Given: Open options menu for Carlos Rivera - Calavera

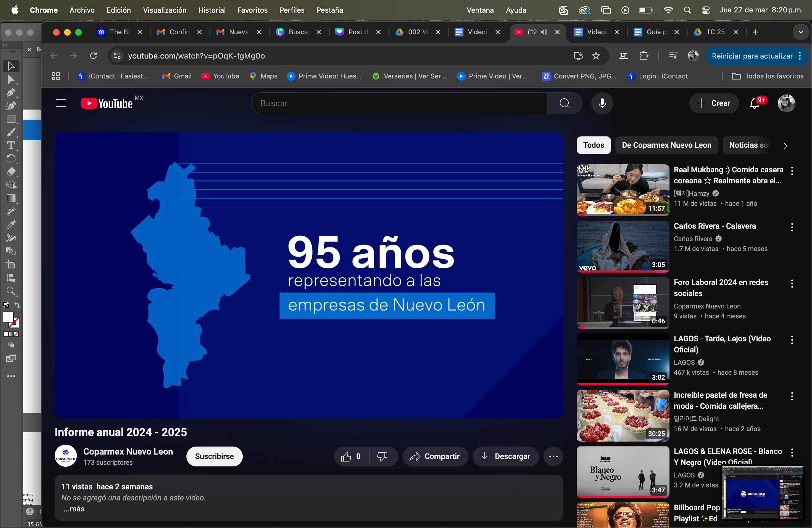Looking at the screenshot, I should coord(792,228).
